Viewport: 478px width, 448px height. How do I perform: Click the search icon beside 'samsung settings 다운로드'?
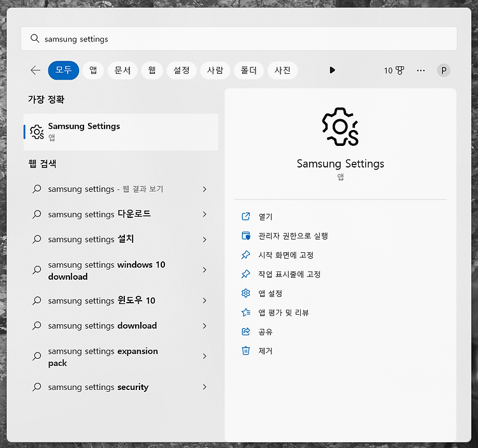[37, 214]
